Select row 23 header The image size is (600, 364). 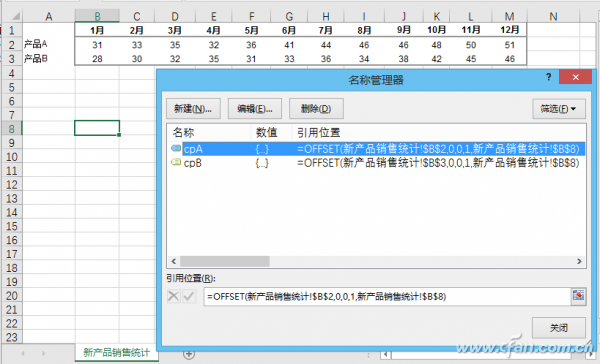click(11, 337)
